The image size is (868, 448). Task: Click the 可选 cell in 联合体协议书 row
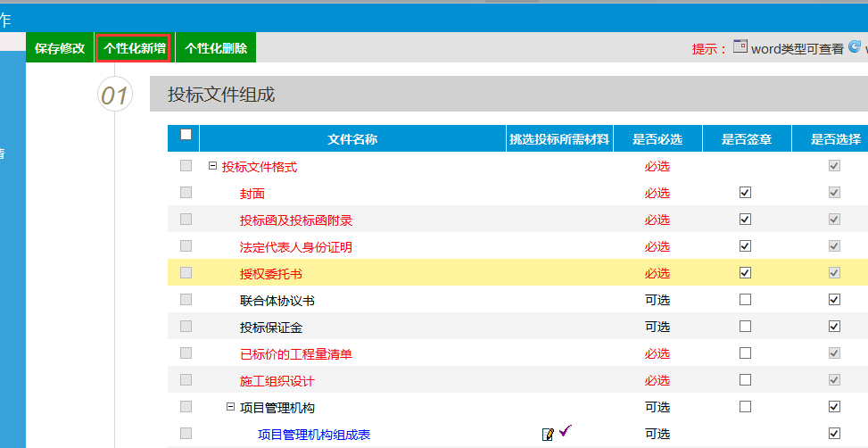(657, 300)
